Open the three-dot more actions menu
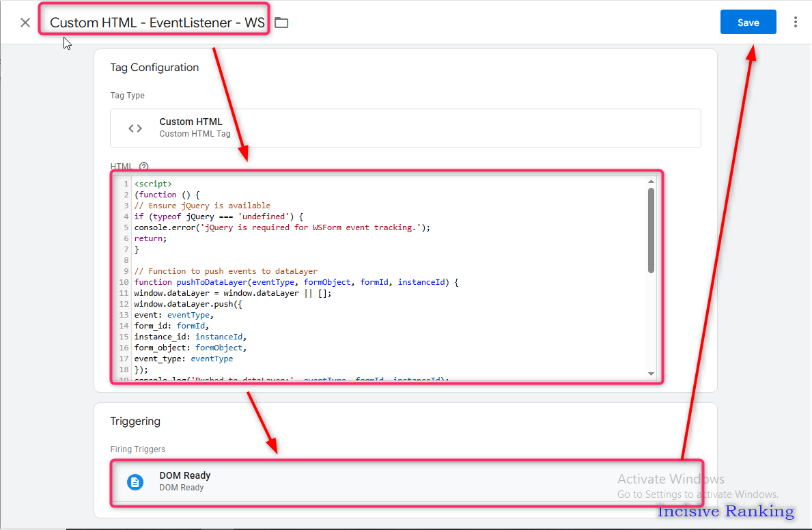The height and width of the screenshot is (530, 812). [796, 23]
